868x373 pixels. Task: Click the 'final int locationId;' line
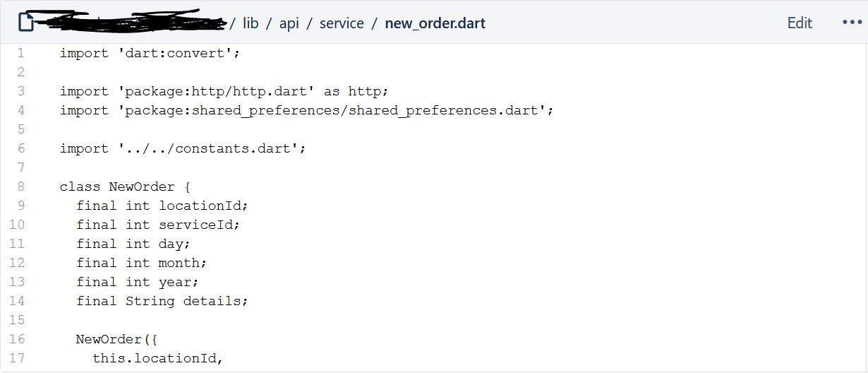tap(162, 206)
